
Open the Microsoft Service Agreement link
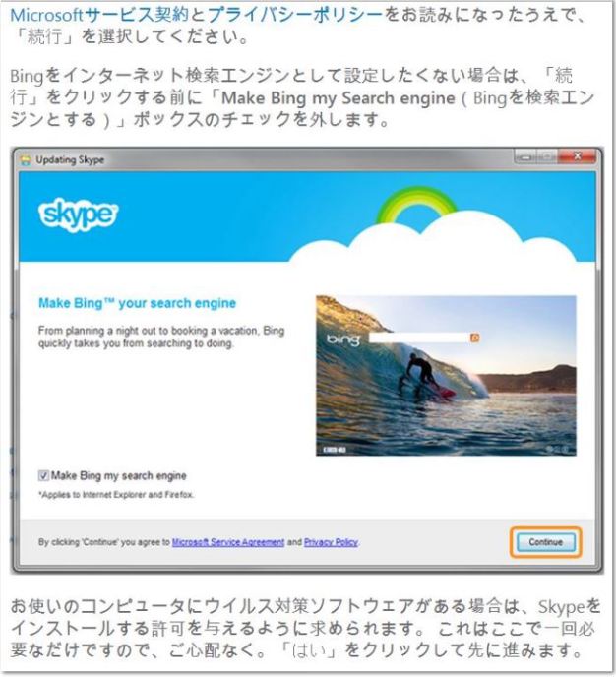click(x=228, y=542)
